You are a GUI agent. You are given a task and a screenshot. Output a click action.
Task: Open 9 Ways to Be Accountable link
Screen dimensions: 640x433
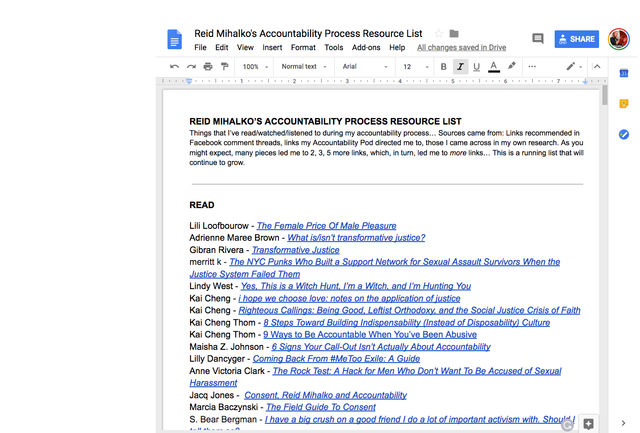pyautogui.click(x=370, y=334)
